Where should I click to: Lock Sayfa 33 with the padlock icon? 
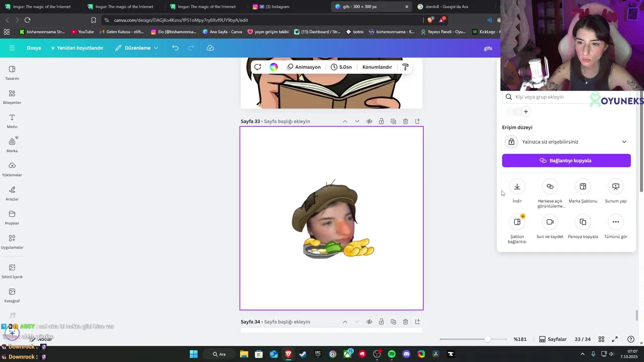[x=381, y=121]
